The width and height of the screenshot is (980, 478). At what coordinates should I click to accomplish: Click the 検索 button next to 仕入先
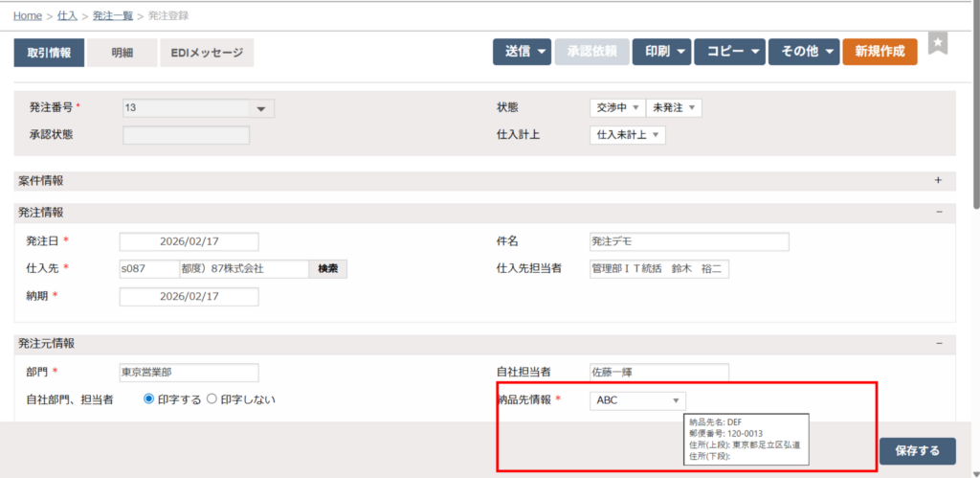327,269
